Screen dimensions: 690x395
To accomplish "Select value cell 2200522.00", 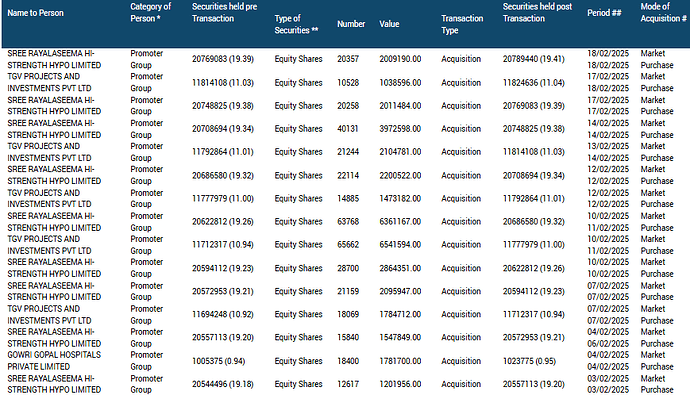I will click(400, 176).
